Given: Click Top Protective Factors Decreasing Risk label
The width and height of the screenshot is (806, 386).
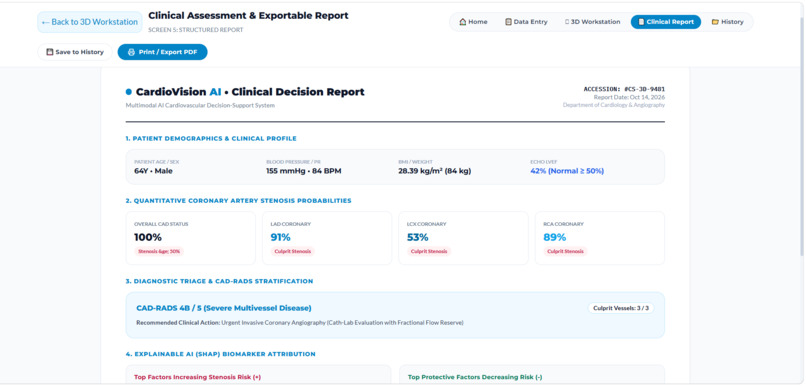Looking at the screenshot, I should [475, 377].
